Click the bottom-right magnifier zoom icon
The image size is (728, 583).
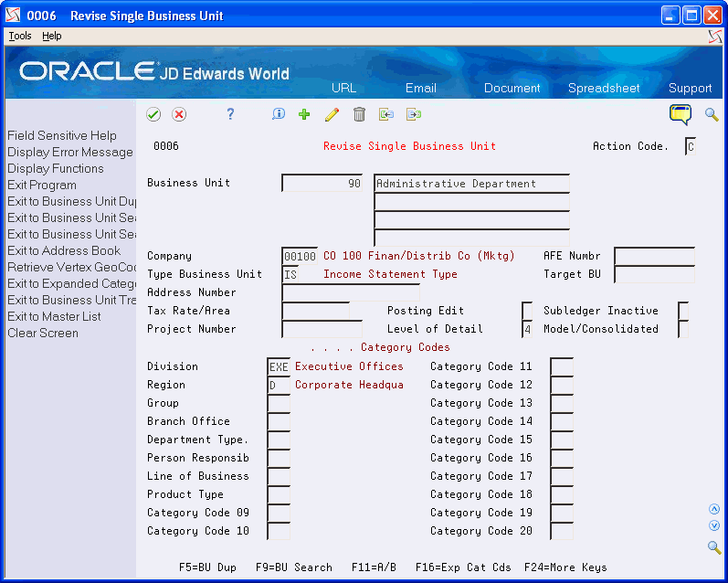pos(714,547)
